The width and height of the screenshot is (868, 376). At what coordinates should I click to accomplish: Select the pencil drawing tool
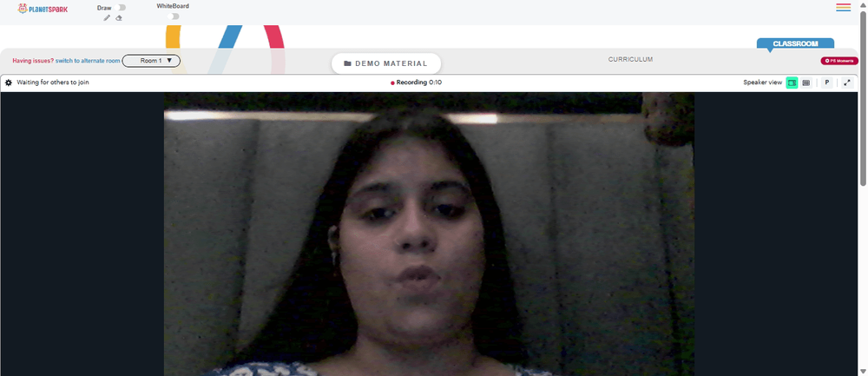[107, 17]
